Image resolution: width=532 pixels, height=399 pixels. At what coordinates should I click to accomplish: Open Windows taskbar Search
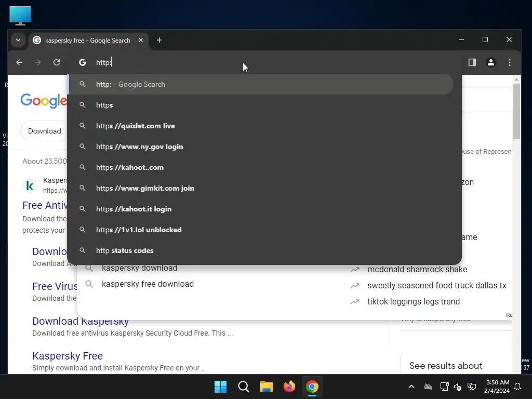point(244,387)
